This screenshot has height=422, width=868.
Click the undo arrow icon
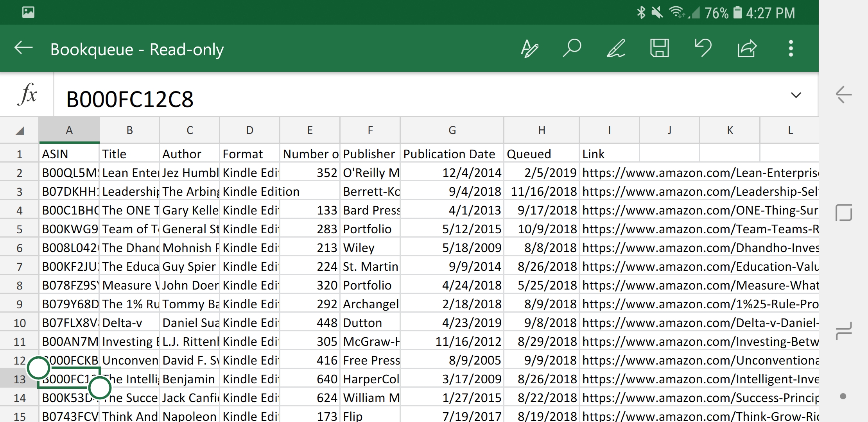click(703, 48)
